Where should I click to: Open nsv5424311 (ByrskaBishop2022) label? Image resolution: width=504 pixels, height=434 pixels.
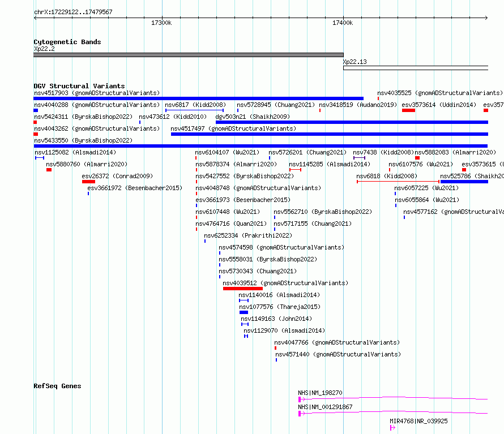[x=83, y=117]
